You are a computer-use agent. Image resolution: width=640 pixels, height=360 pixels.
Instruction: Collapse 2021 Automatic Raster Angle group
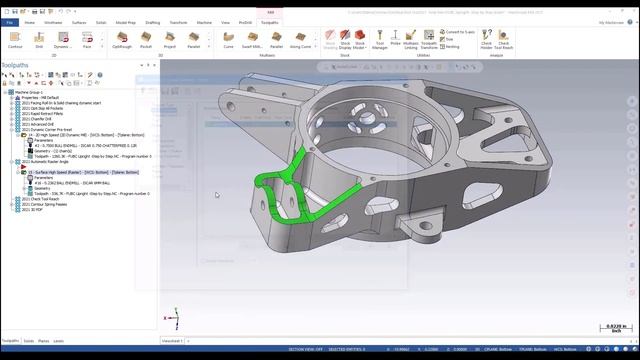click(x=12, y=162)
